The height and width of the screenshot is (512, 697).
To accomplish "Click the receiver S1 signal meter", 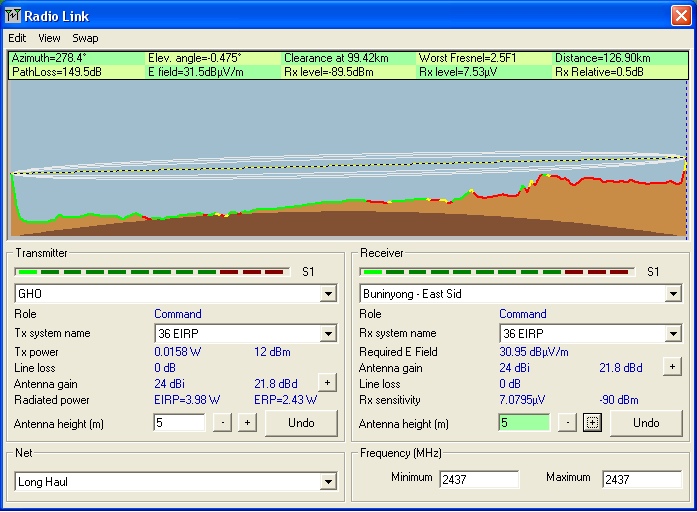I will (497, 272).
